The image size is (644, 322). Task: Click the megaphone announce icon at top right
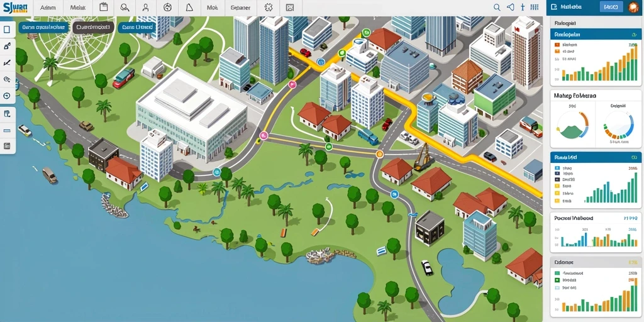coord(510,7)
